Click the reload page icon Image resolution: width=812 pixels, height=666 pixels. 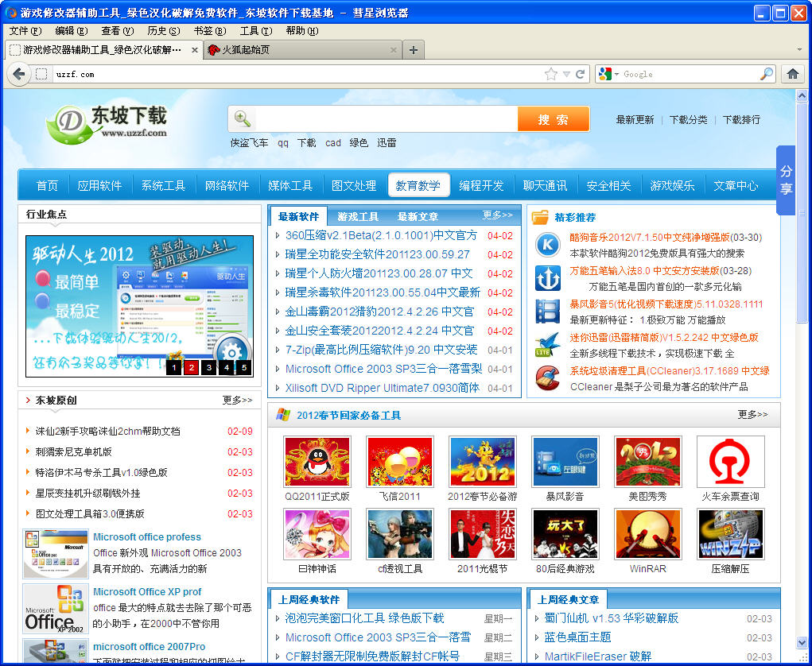click(581, 74)
